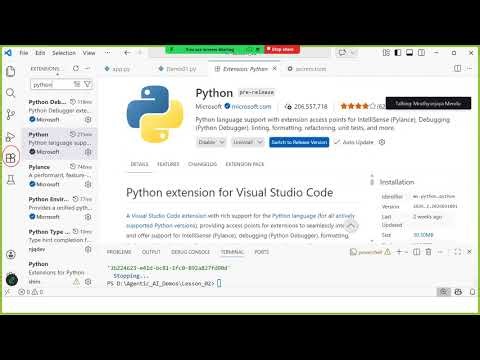Open the Disable button dropdown arrow
Screen dimensions: 480x360
222,142
